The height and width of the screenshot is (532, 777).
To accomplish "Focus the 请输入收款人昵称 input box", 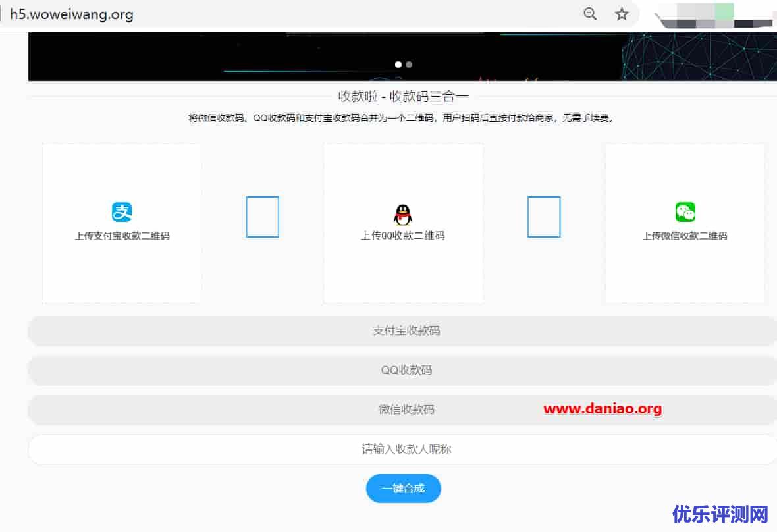I will coord(402,449).
